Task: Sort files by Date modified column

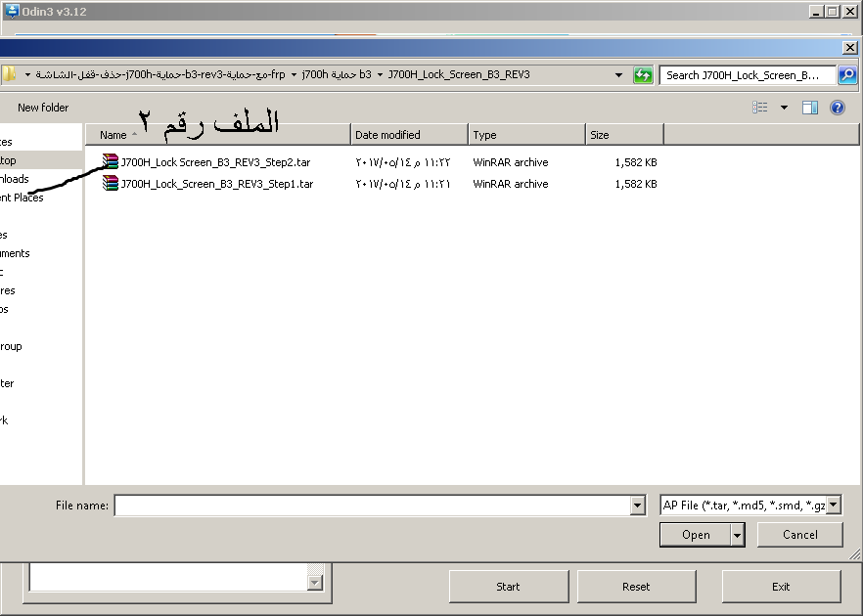Action: coord(409,135)
